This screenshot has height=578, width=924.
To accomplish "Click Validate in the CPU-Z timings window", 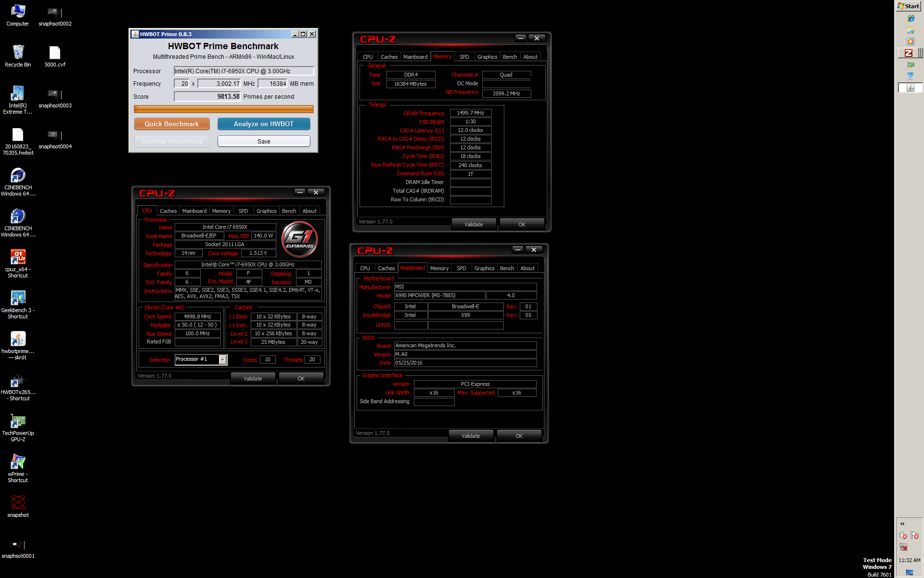I will [x=474, y=224].
